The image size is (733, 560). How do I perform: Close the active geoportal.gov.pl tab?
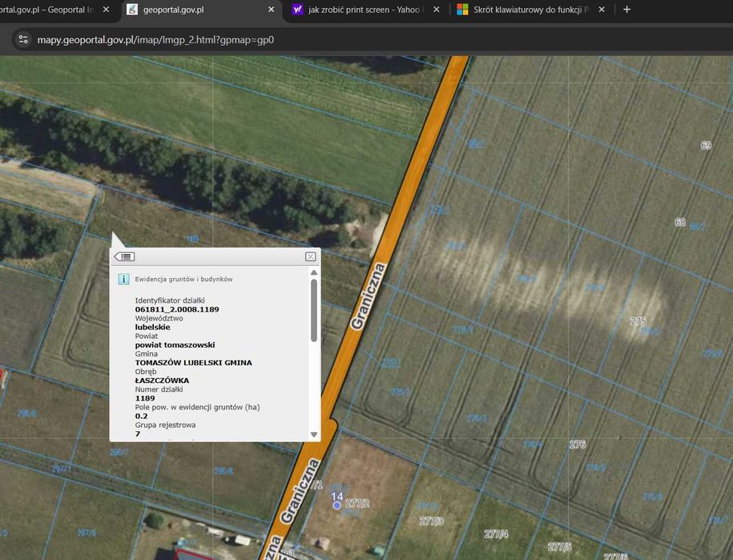click(x=271, y=10)
